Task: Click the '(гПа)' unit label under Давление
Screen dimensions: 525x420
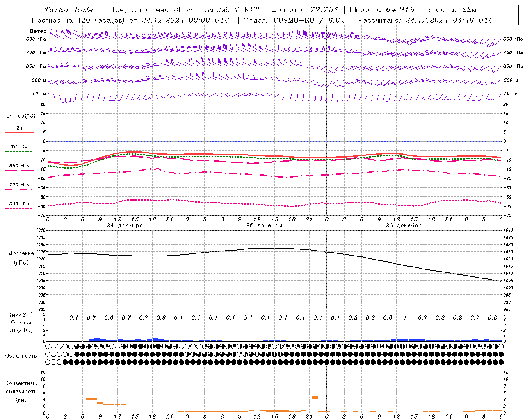Action: [21, 263]
